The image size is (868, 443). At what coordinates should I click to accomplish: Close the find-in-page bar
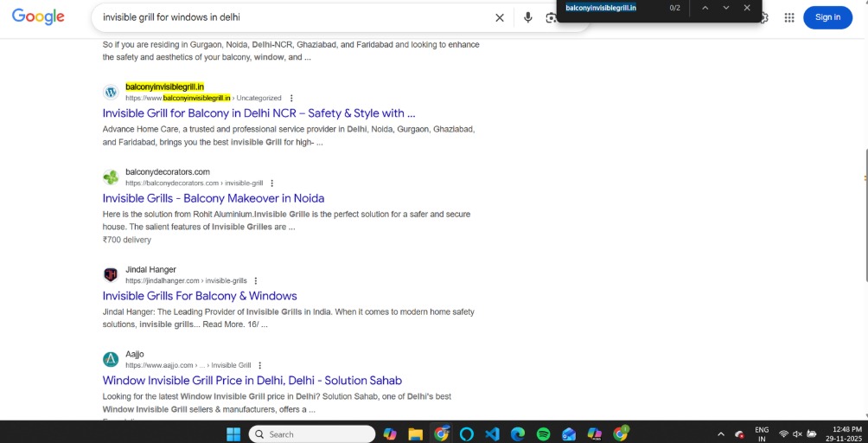click(747, 8)
